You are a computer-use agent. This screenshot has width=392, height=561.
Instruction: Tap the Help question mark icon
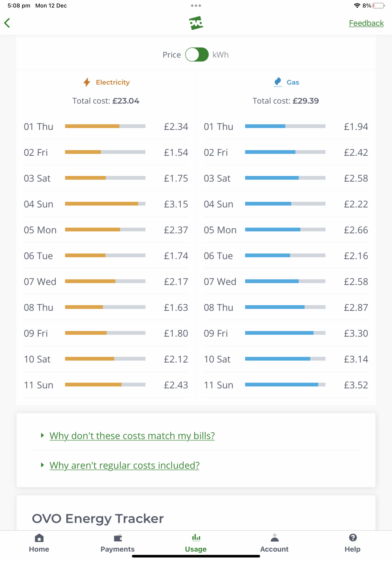(x=352, y=538)
